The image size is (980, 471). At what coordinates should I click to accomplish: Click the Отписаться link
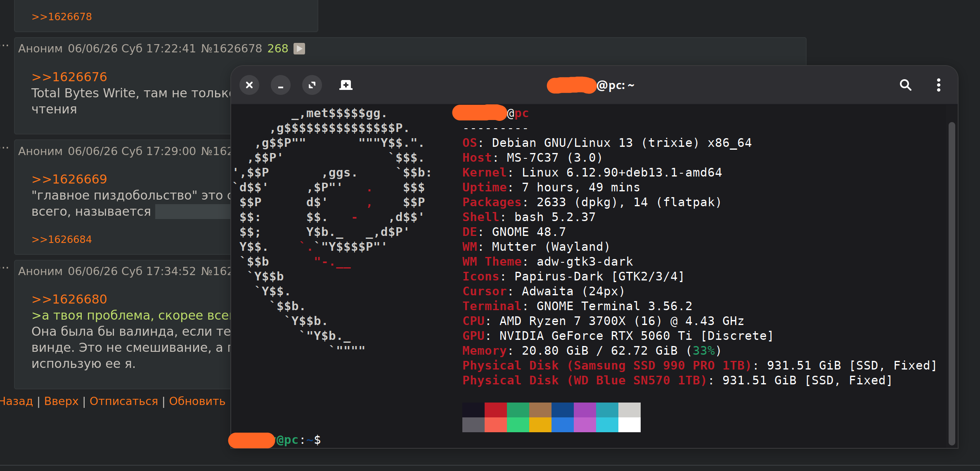123,401
